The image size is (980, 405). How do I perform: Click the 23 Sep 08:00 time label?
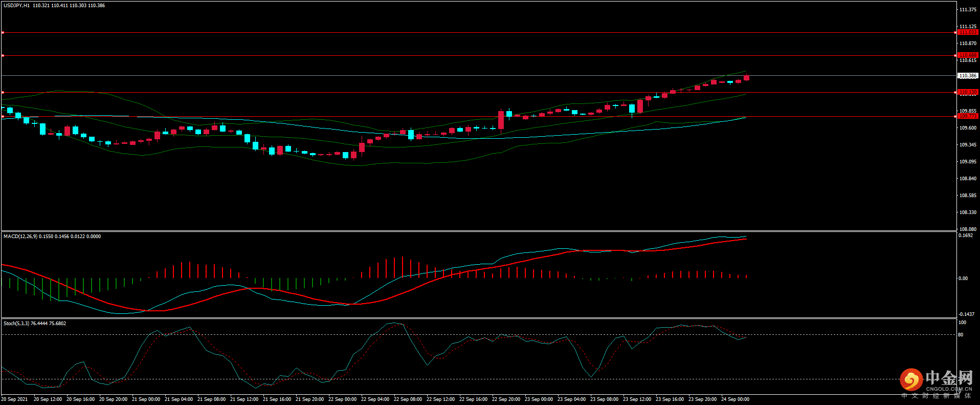pos(604,399)
